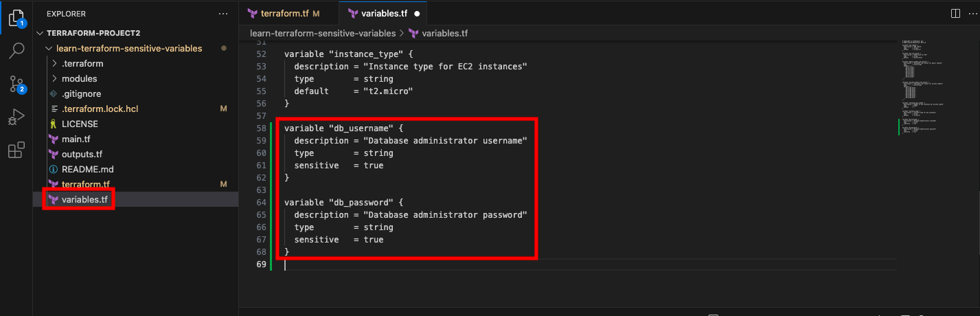The width and height of the screenshot is (980, 316).
Task: Open the Run and Debug icon
Action: tap(16, 117)
